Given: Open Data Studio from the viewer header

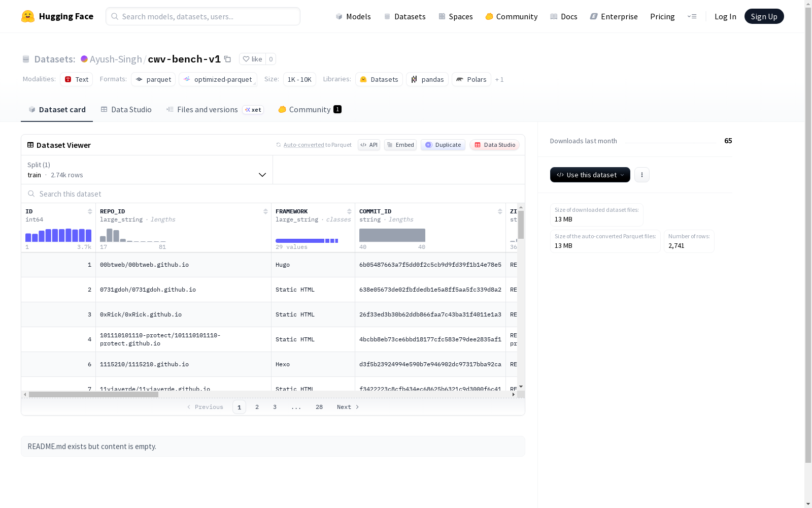Looking at the screenshot, I should click(x=495, y=145).
